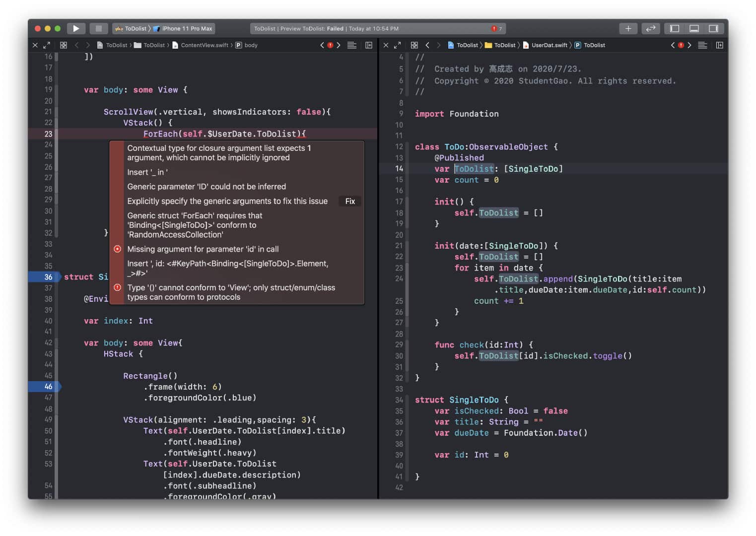Go forward in right editor history
Image resolution: width=756 pixels, height=536 pixels.
click(x=438, y=45)
